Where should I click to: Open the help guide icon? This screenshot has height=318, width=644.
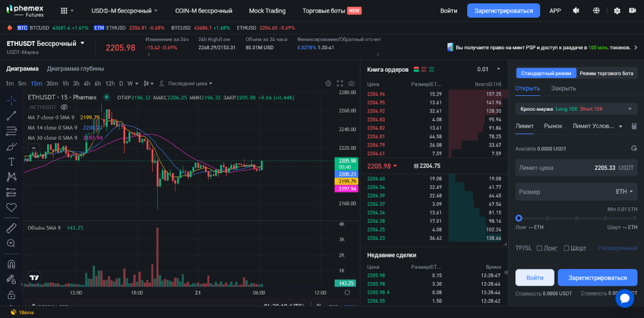tap(632, 11)
